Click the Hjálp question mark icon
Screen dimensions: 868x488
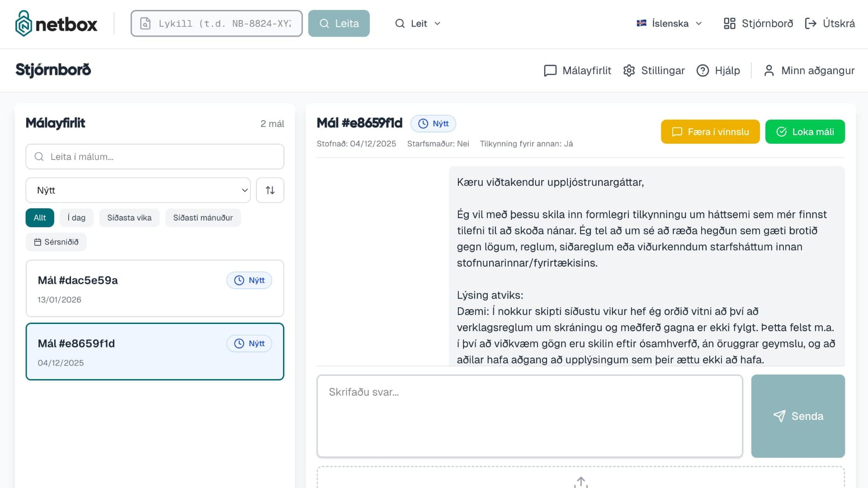703,70
